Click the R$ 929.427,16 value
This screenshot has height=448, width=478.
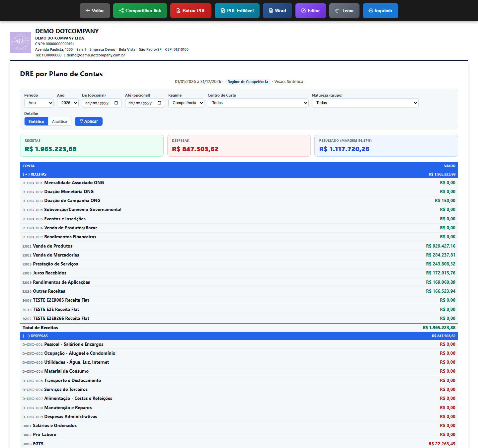(441, 246)
